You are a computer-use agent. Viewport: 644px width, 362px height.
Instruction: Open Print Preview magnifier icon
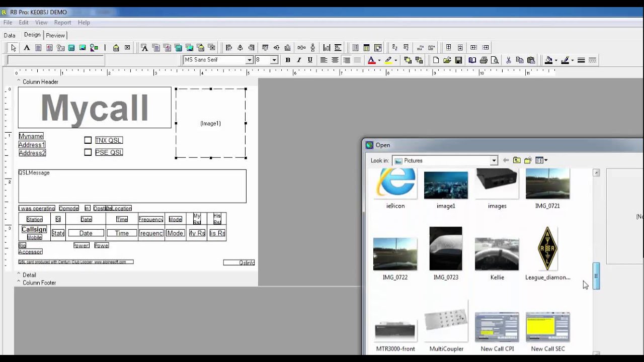[495, 60]
